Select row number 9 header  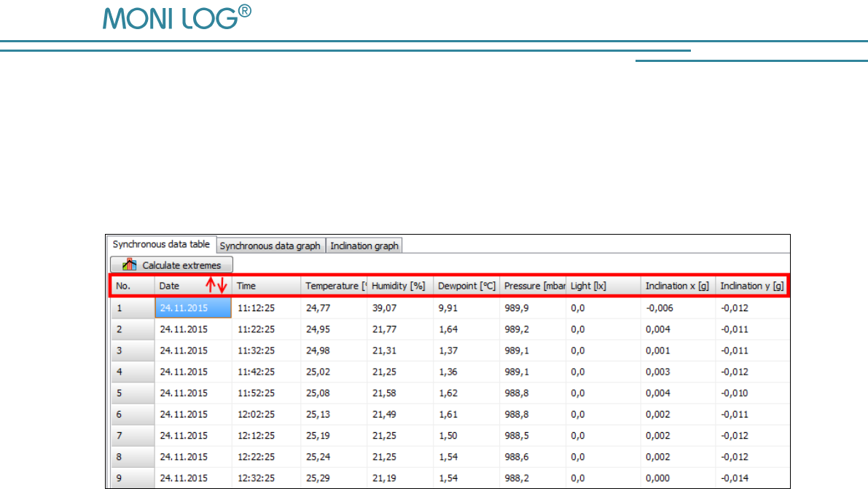tap(133, 478)
